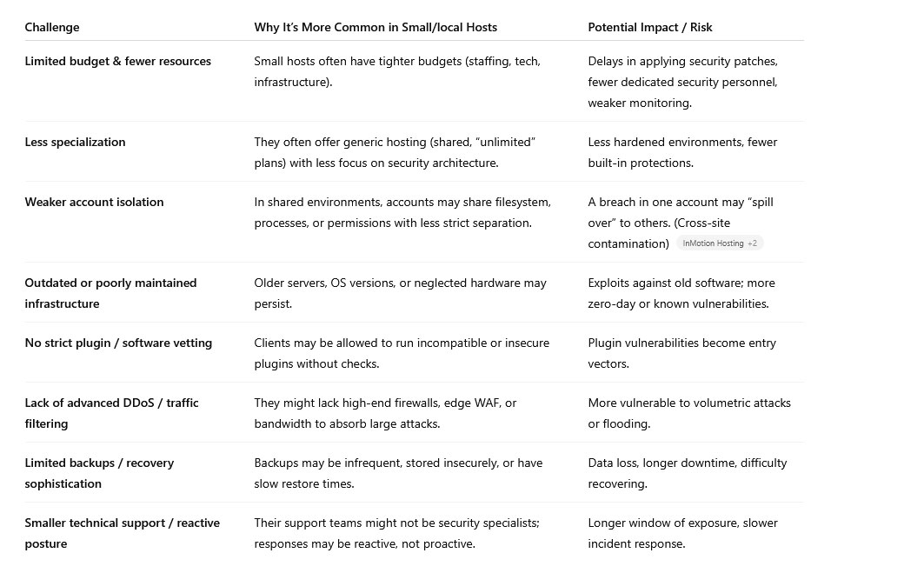The image size is (924, 573).
Task: Click the Exploits against old software text
Action: pos(681,293)
